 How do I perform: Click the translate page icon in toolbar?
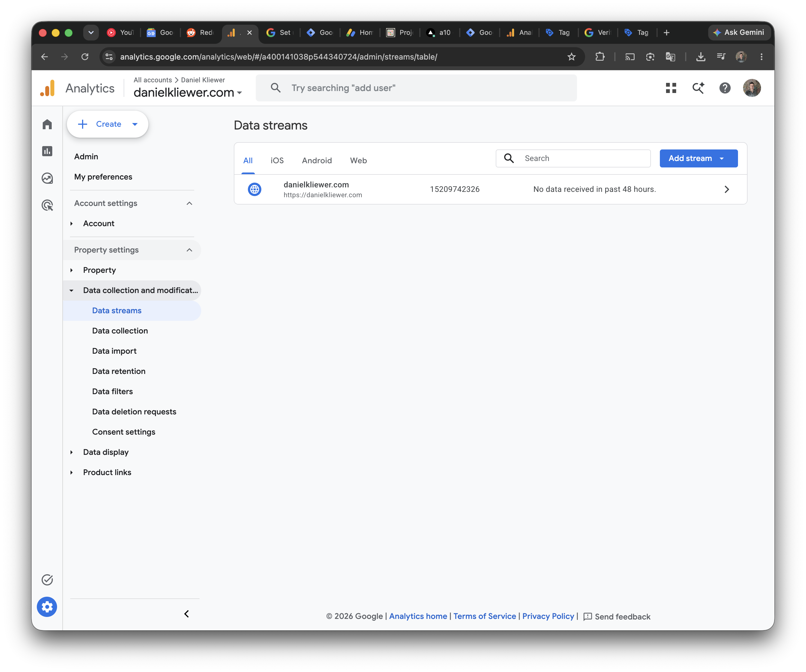[x=671, y=57]
